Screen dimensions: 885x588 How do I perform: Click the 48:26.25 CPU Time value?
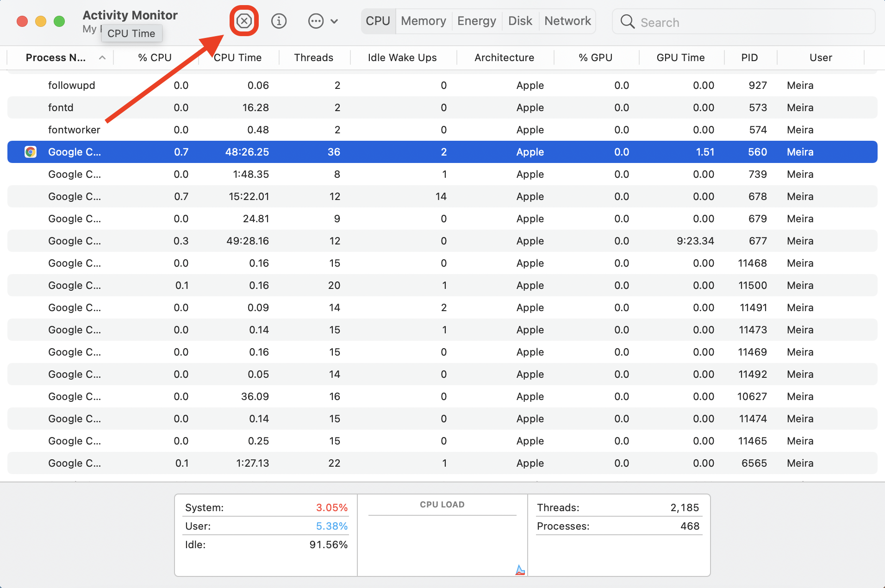(247, 152)
